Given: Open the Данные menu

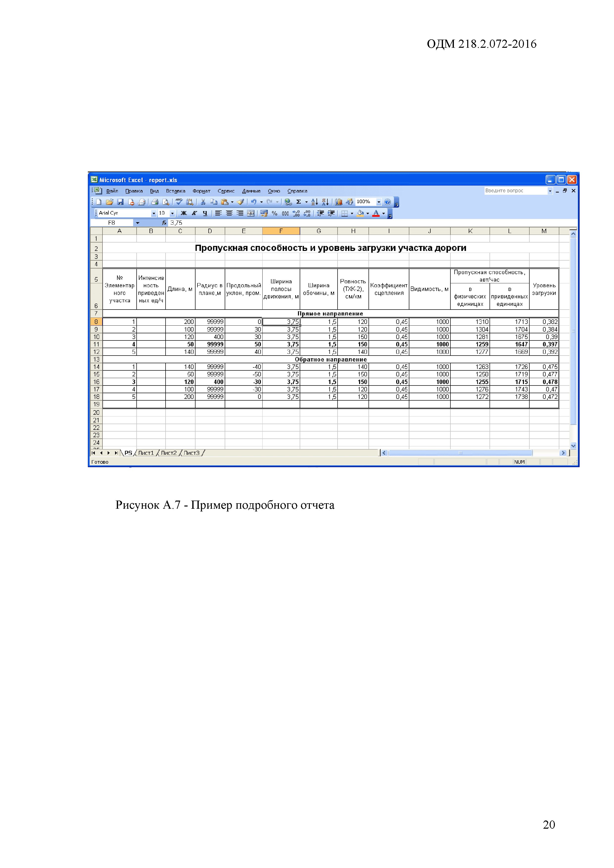Looking at the screenshot, I should click(x=251, y=191).
